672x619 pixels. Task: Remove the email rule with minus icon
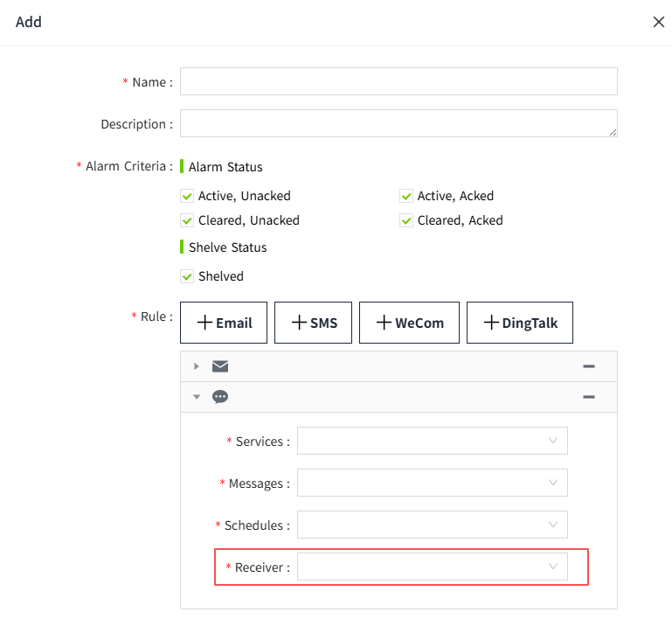click(x=589, y=366)
